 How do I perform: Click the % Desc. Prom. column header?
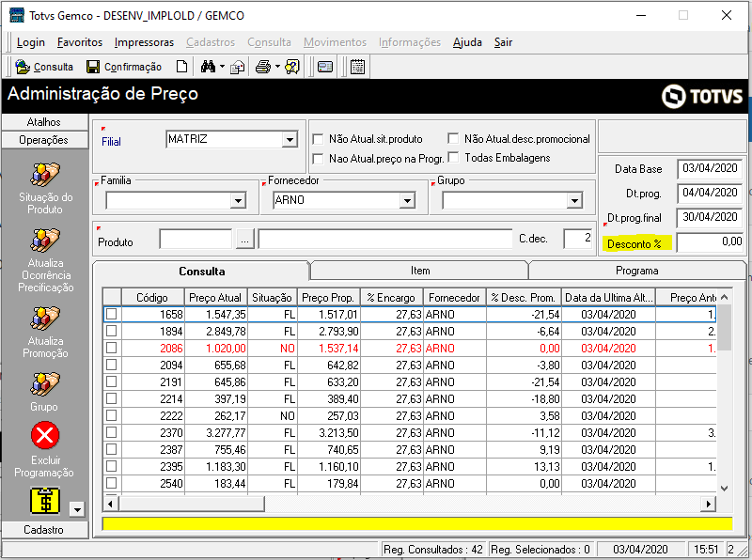click(524, 297)
